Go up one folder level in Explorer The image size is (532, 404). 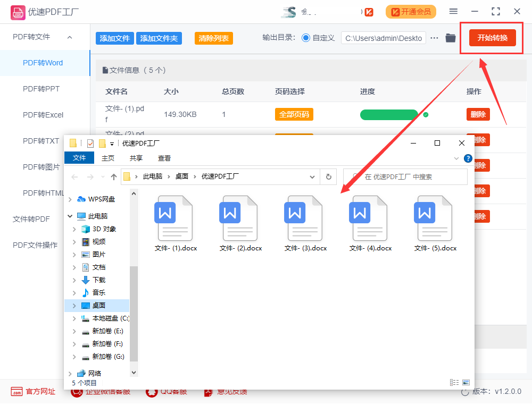click(114, 176)
